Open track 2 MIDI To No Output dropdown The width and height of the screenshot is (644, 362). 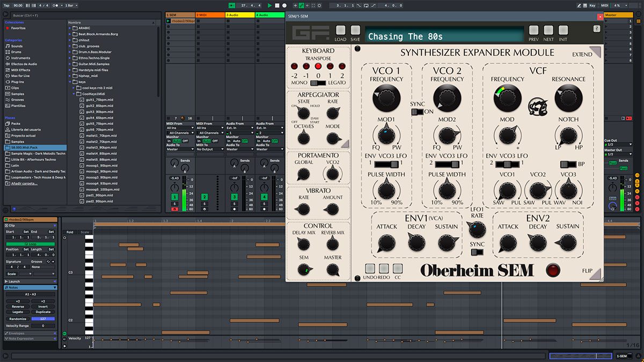pos(209,149)
